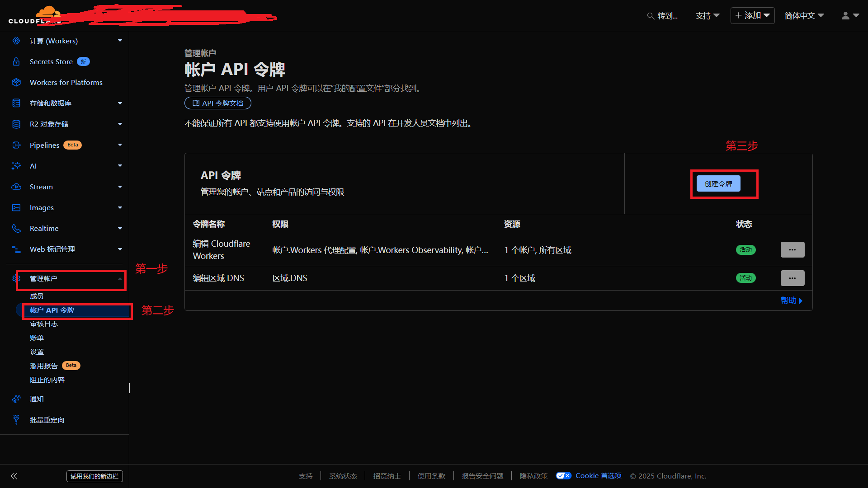Toggle the Cookie preferences switch
Image resolution: width=868 pixels, height=488 pixels.
[x=563, y=475]
